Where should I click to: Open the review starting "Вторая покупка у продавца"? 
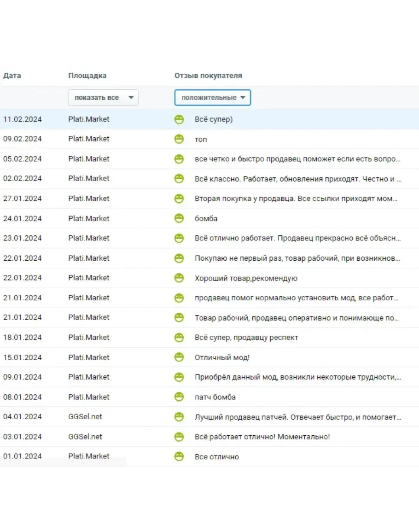click(296, 199)
